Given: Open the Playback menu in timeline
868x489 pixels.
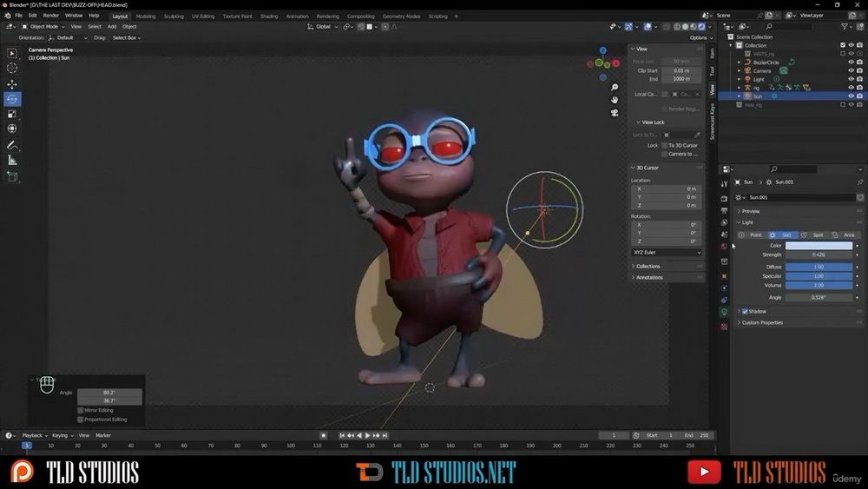Looking at the screenshot, I should (x=35, y=435).
